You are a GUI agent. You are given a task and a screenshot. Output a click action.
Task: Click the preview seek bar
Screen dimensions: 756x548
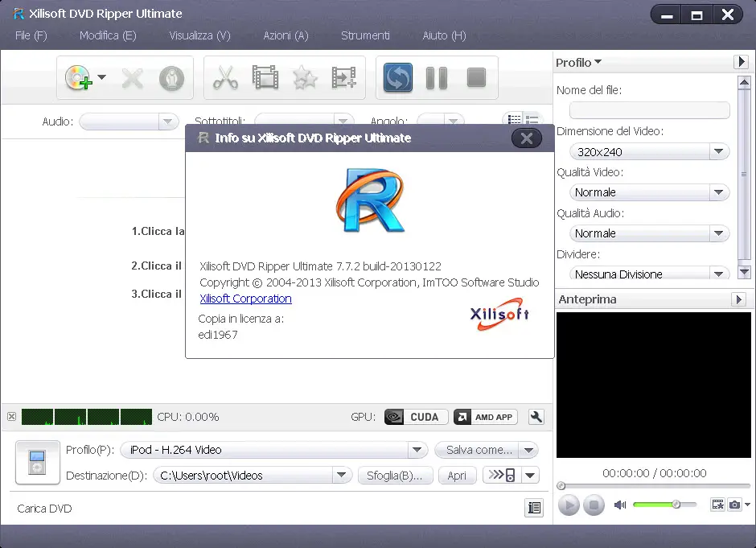pyautogui.click(x=653, y=486)
